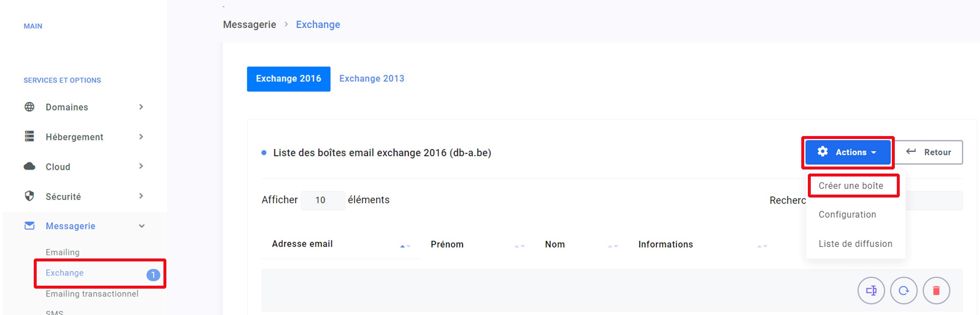Click the rename mailbox icon button

click(x=871, y=291)
